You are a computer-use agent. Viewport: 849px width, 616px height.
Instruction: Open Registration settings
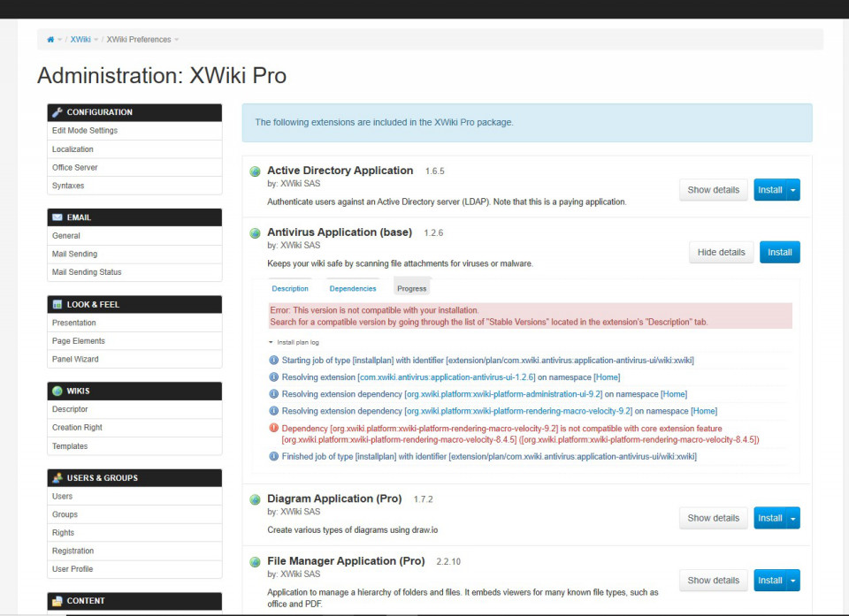click(134, 551)
